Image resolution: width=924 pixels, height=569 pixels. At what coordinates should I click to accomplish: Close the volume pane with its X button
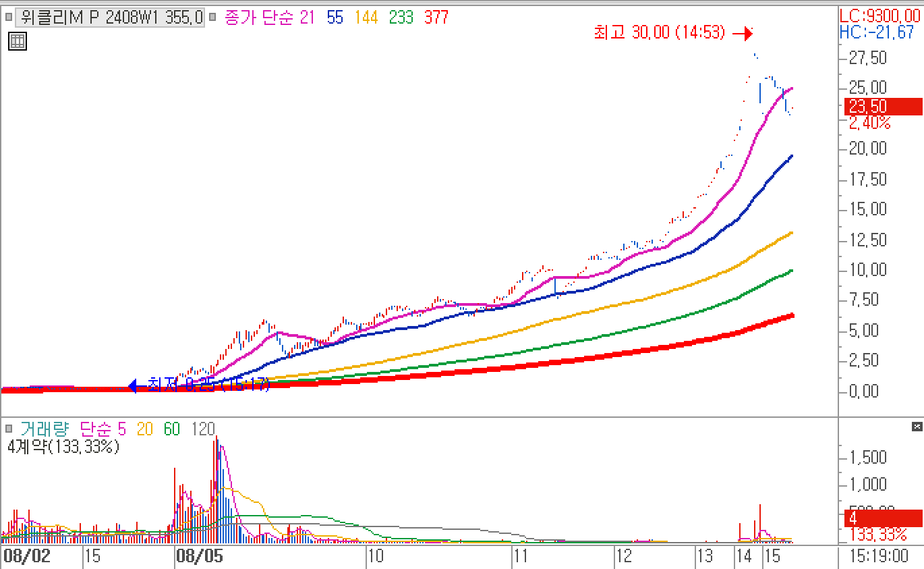[917, 427]
